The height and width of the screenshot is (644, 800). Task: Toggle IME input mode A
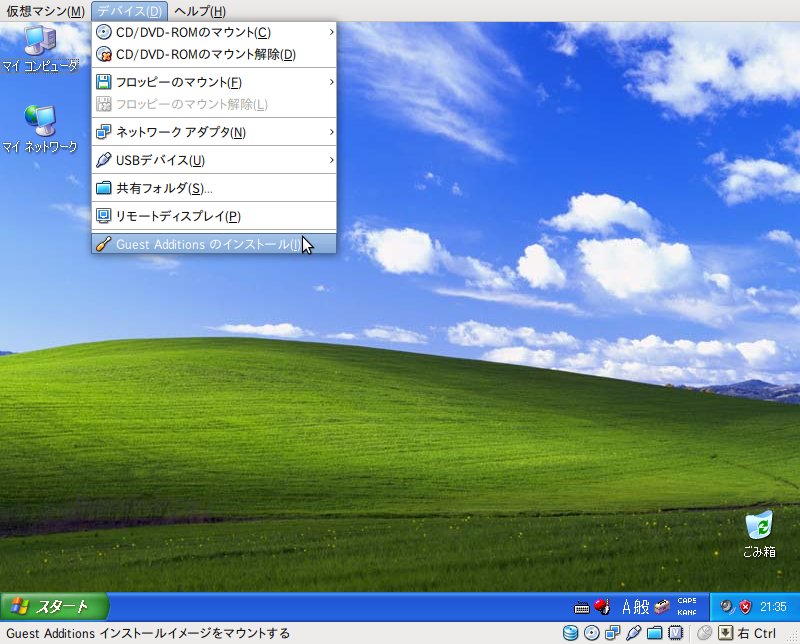point(627,607)
